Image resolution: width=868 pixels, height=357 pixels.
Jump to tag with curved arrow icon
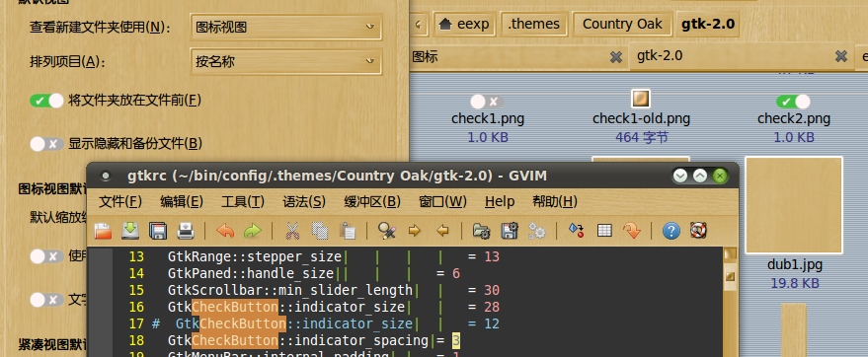click(x=632, y=231)
